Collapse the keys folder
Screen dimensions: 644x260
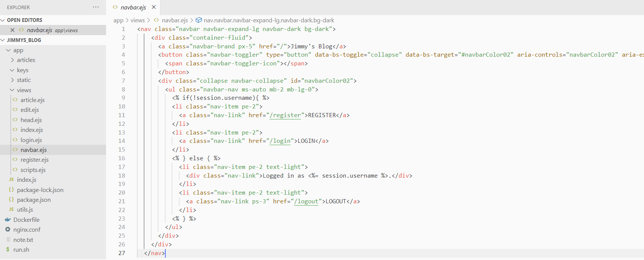pos(12,70)
